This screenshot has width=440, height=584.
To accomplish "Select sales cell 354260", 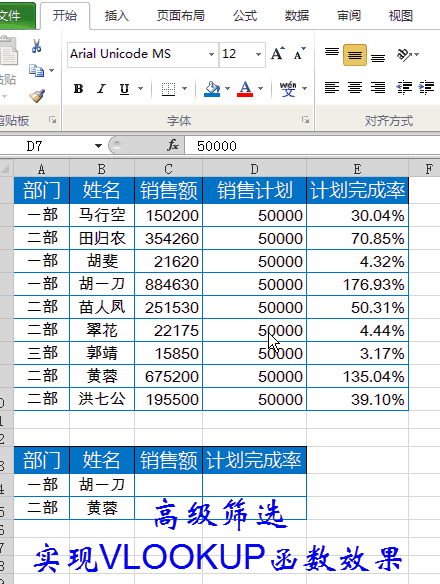I will pos(168,238).
